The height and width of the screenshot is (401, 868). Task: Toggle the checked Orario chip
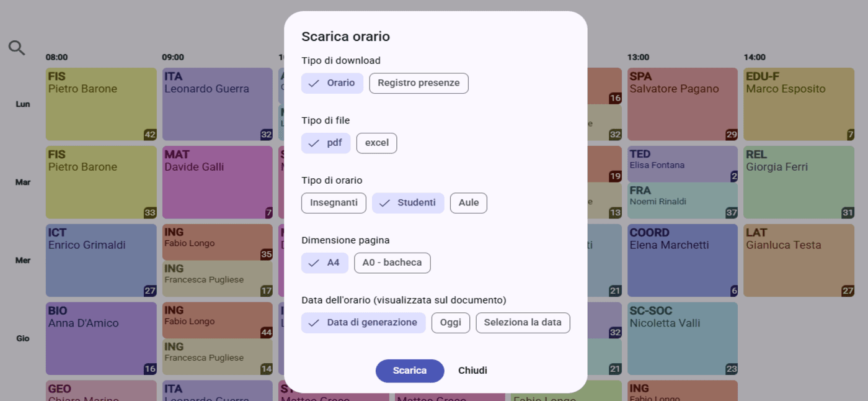(x=332, y=83)
